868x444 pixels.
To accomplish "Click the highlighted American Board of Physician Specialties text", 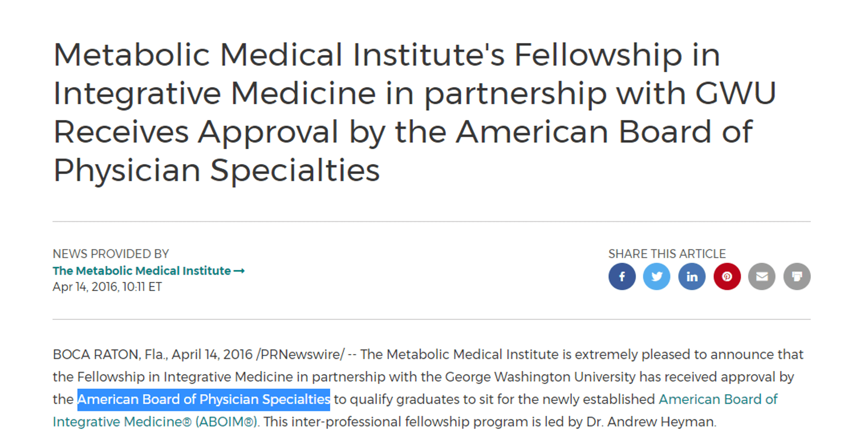I will click(204, 399).
